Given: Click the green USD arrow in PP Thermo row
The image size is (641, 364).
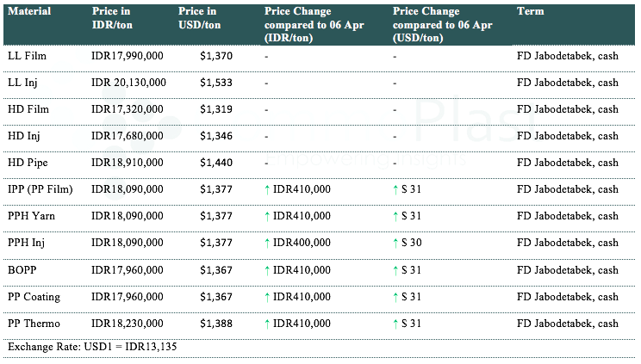Looking at the screenshot, I should pos(395,324).
